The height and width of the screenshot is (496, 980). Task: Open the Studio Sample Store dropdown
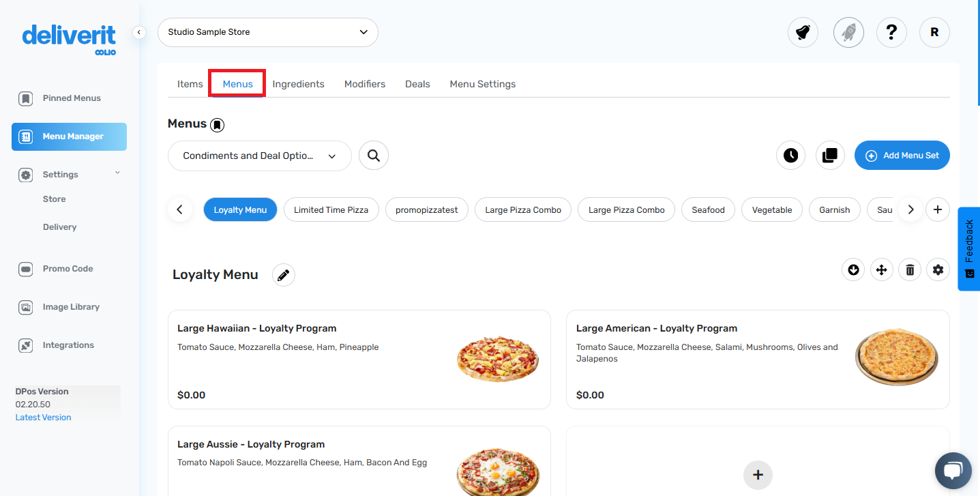(268, 32)
